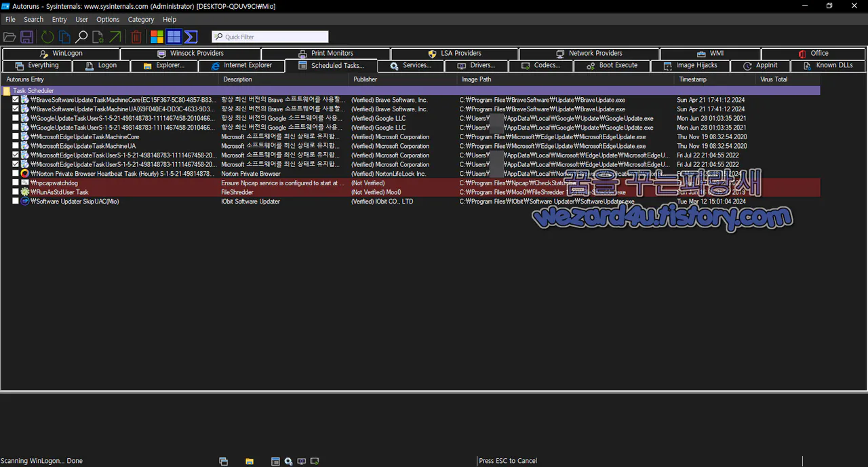Open the Category menu
Screen dimensions: 868x467
(141, 20)
